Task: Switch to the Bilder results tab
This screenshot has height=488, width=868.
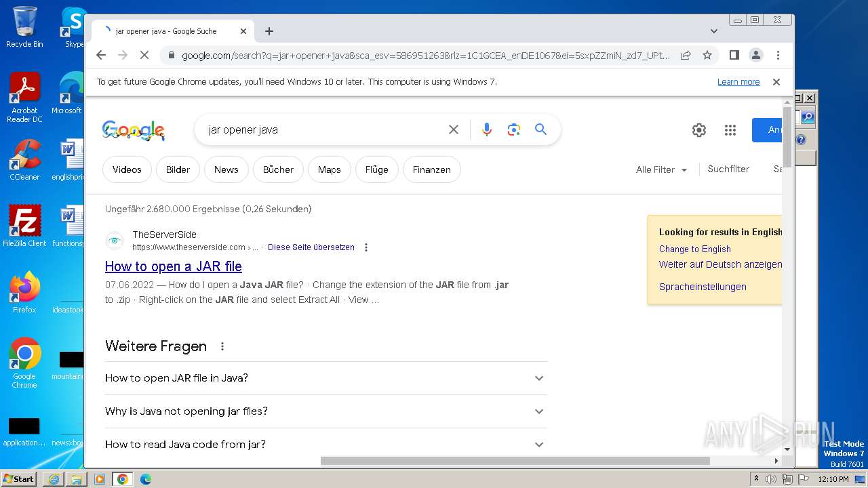Action: (x=178, y=169)
